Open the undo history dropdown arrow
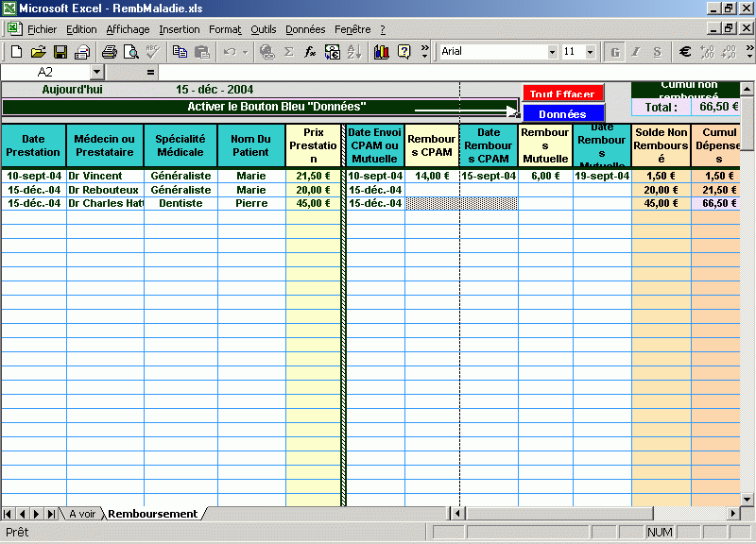Image resolution: width=756 pixels, height=544 pixels. [x=245, y=52]
